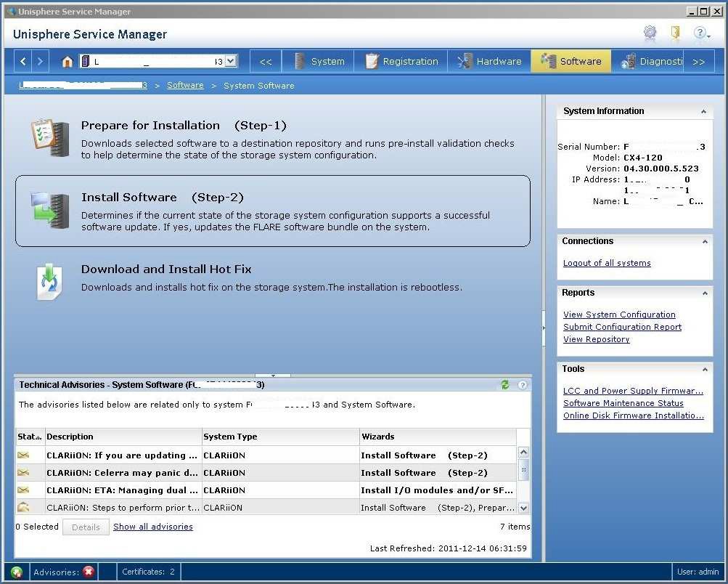Screen dimensions: 728x584
Task: Refresh the Technical Advisories list
Action: tap(504, 385)
